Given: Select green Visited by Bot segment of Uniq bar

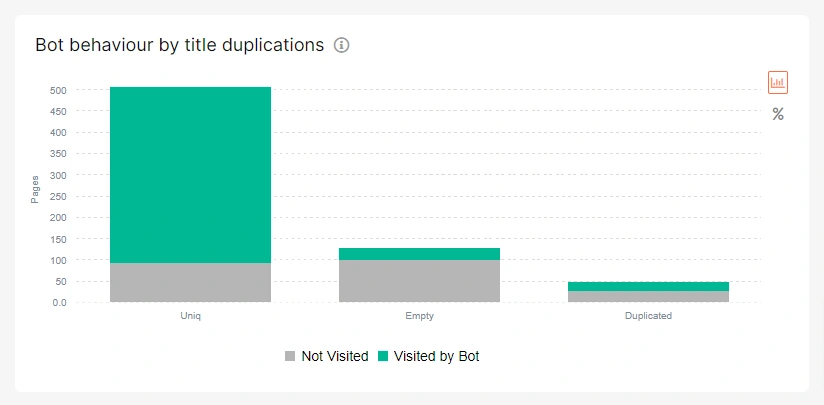Looking at the screenshot, I should coord(190,175).
